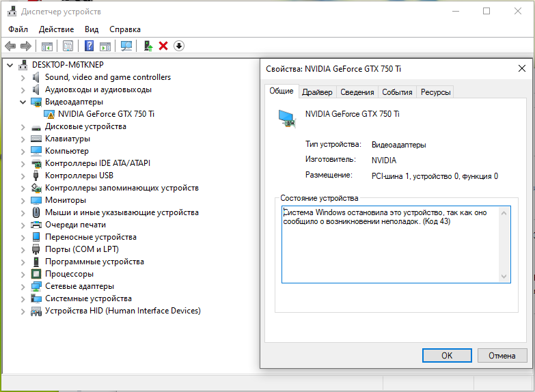Select the NVIDIA GeForce GTX 750 Ti warning icon in tree
This screenshot has width=535, height=392.
click(x=49, y=114)
